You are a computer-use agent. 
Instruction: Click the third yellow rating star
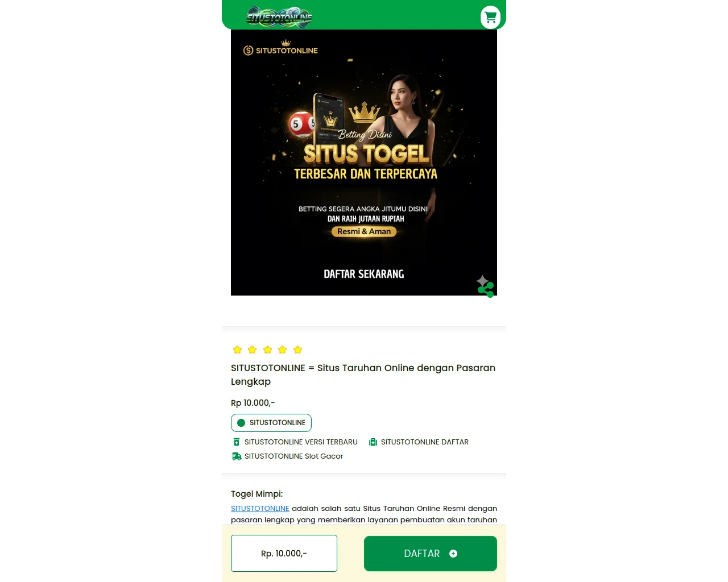click(x=267, y=350)
